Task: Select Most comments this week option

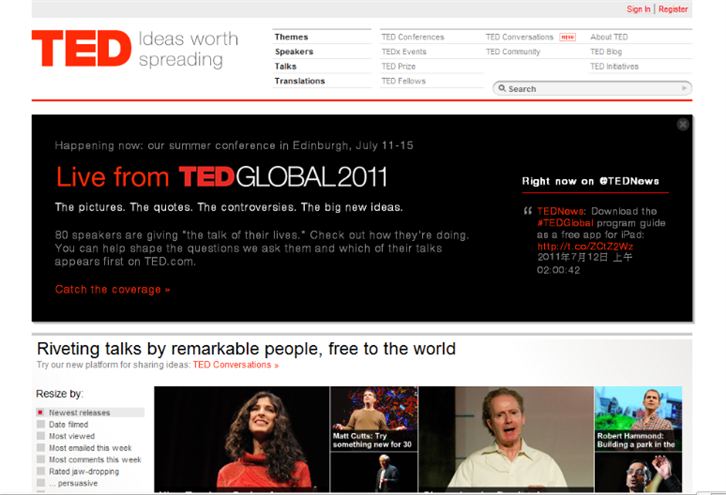Action: [89, 459]
